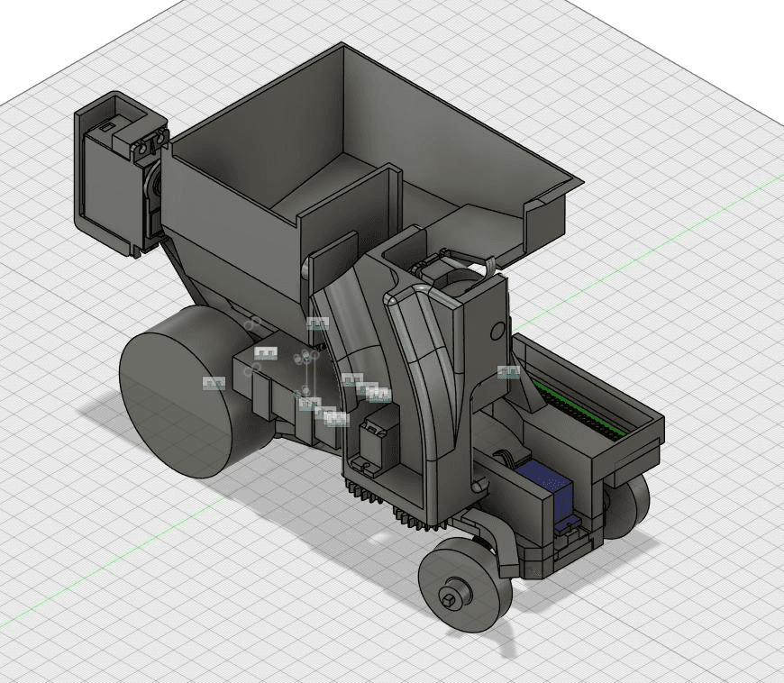Select the rigid joint glyph on the large rear wheel
The image size is (784, 683).
click(x=214, y=384)
